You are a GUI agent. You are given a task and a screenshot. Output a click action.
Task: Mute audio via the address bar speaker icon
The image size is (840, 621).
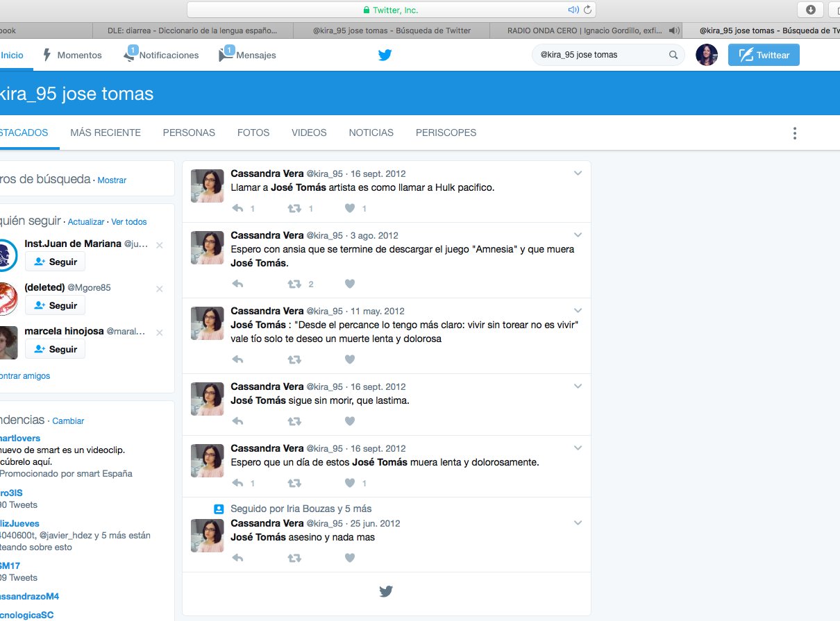(573, 10)
